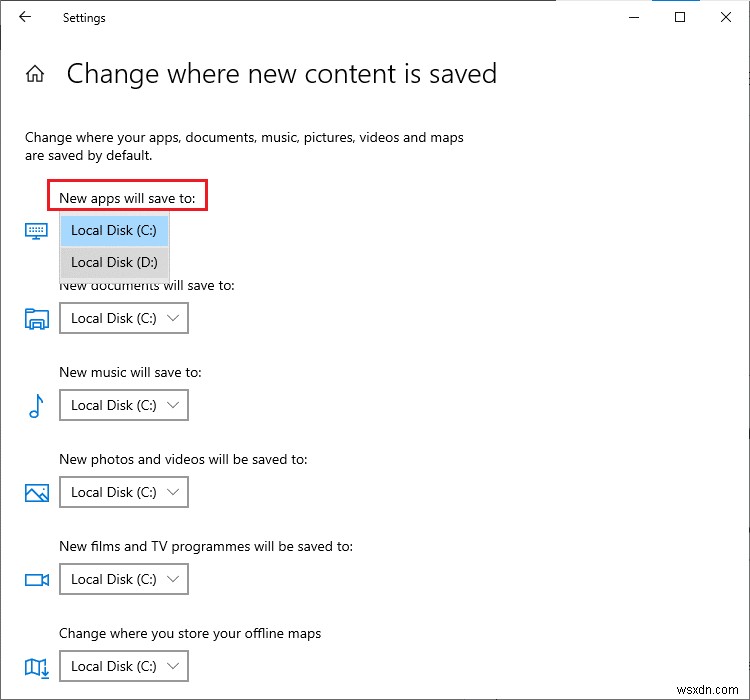This screenshot has height=700, width=750.
Task: Click the offline maps icon
Action: [36, 667]
